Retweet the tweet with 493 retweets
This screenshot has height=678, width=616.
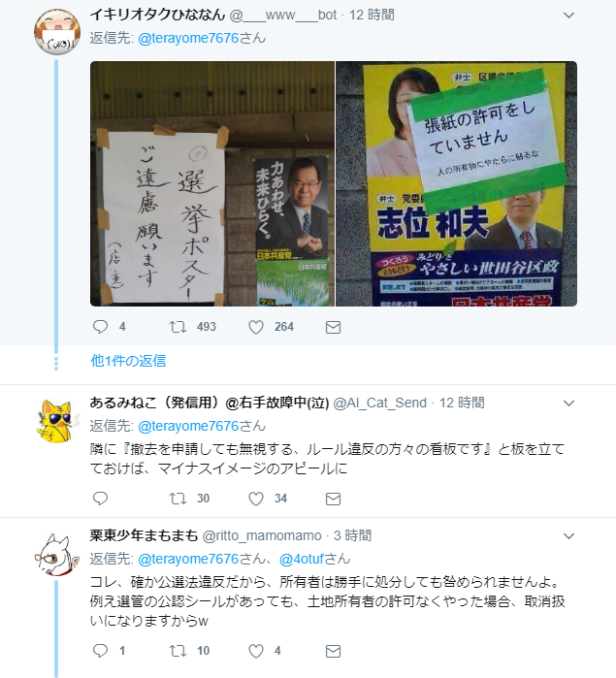[x=178, y=327]
